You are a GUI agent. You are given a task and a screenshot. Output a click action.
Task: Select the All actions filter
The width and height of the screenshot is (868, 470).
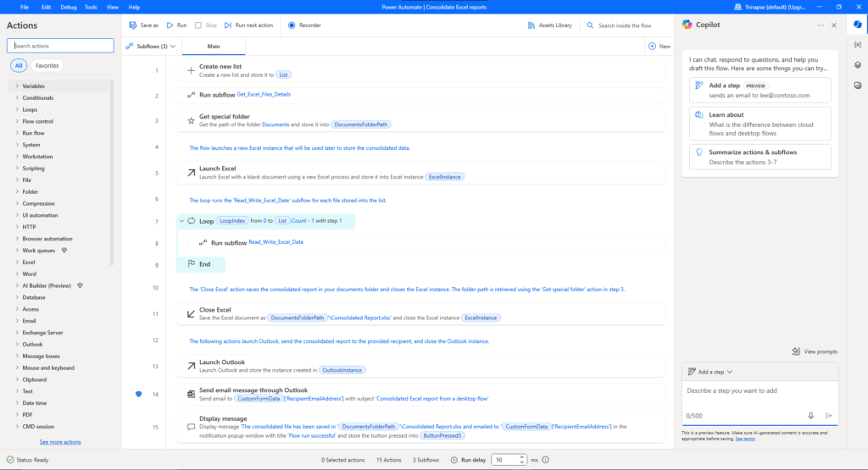[x=19, y=66]
